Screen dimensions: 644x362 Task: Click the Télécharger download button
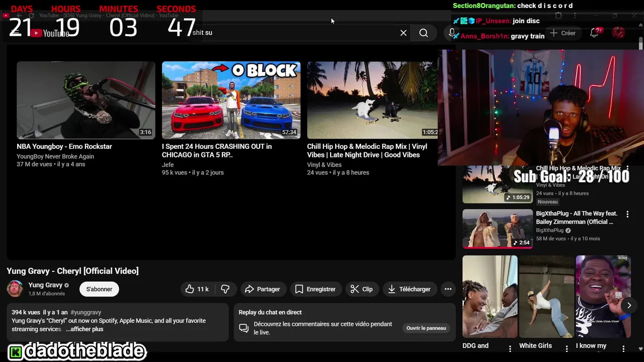point(409,289)
